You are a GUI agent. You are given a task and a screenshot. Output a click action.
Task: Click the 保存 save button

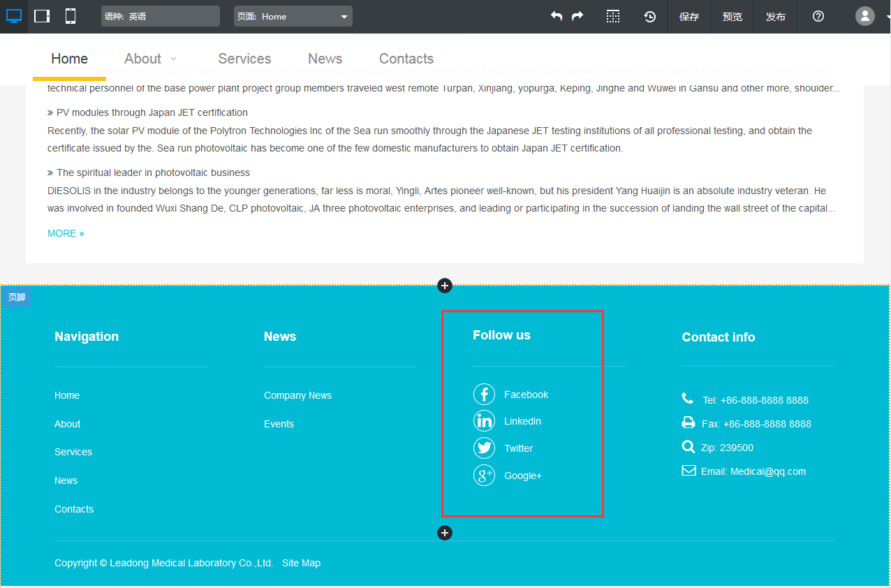coord(689,17)
